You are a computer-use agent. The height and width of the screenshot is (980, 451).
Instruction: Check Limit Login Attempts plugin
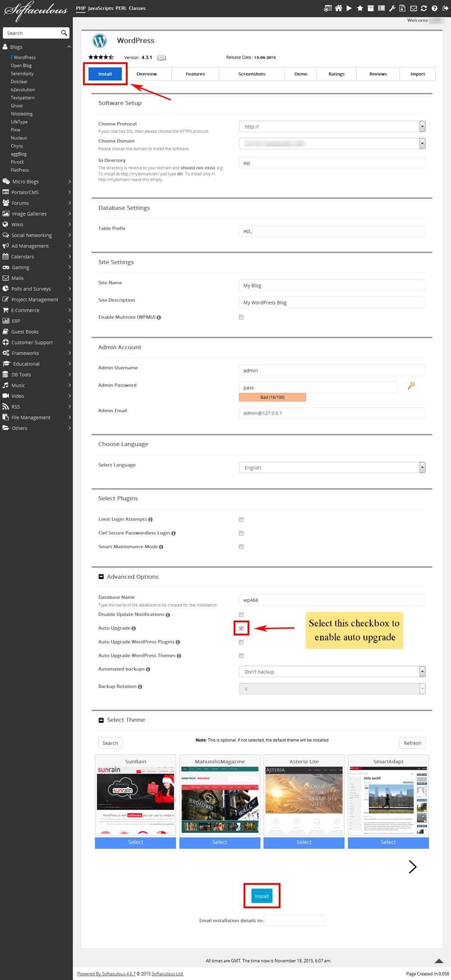[x=241, y=520]
